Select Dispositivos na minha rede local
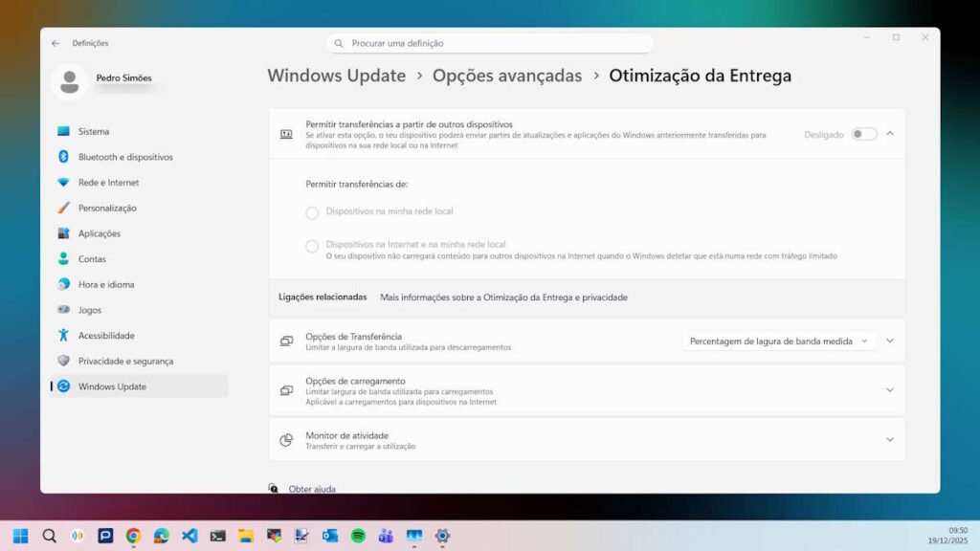Image resolution: width=980 pixels, height=551 pixels. [x=311, y=212]
